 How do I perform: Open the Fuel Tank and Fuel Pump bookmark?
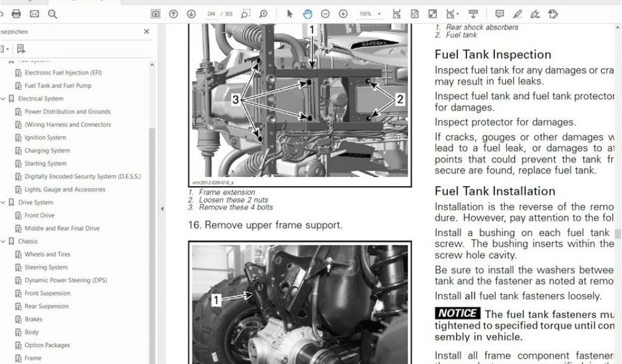pos(58,86)
